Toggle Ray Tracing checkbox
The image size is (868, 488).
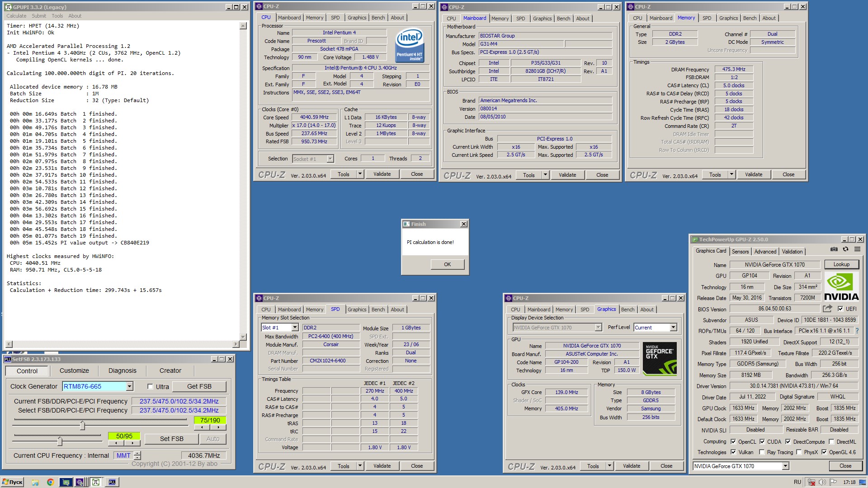tap(762, 452)
